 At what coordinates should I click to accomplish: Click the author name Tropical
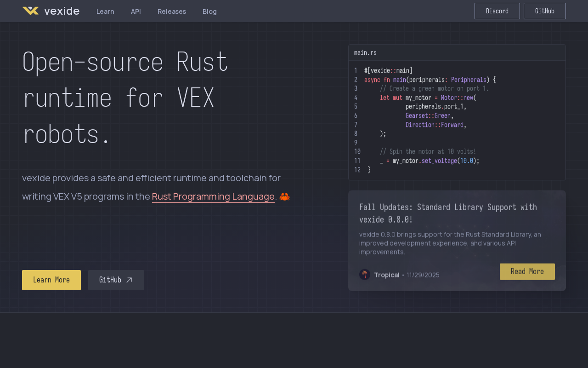[x=386, y=275]
